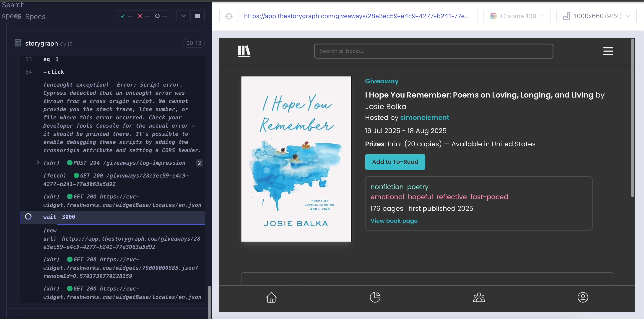644x319 pixels.
Task: Click the book title I Hope You Remember
Action: [479, 95]
